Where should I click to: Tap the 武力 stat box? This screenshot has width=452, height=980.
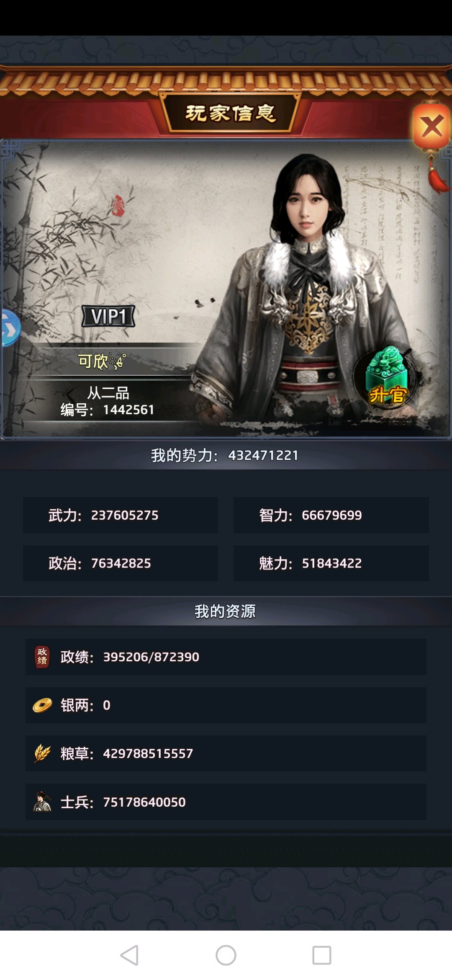point(121,515)
